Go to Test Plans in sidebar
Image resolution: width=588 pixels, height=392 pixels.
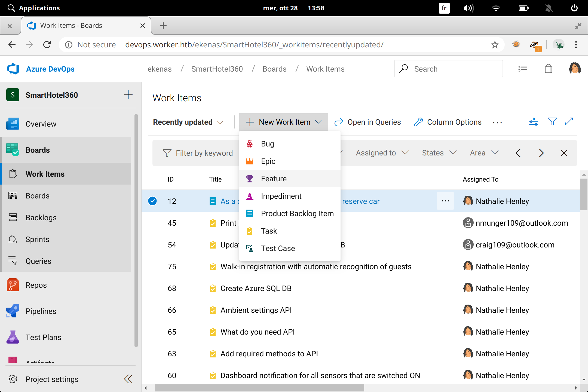pyautogui.click(x=43, y=337)
